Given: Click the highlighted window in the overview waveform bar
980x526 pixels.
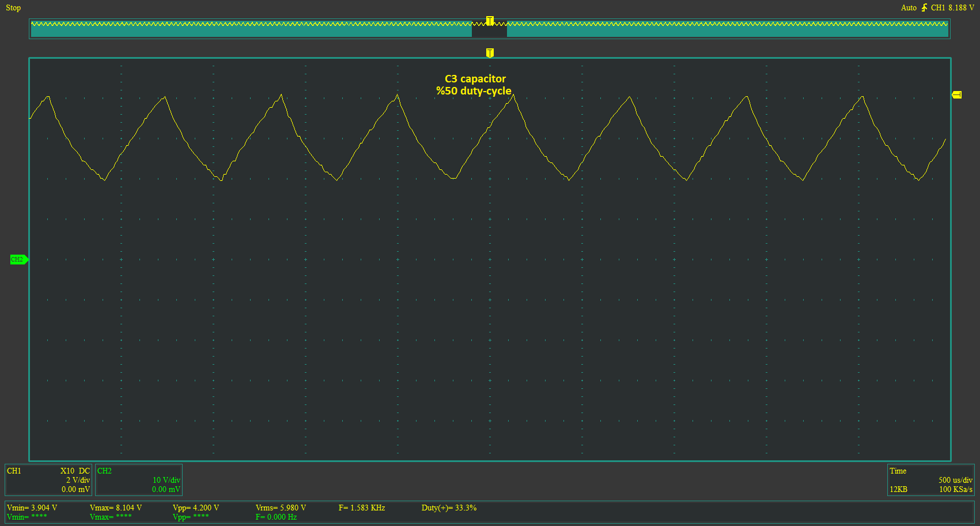Looking at the screenshot, I should point(489,29).
